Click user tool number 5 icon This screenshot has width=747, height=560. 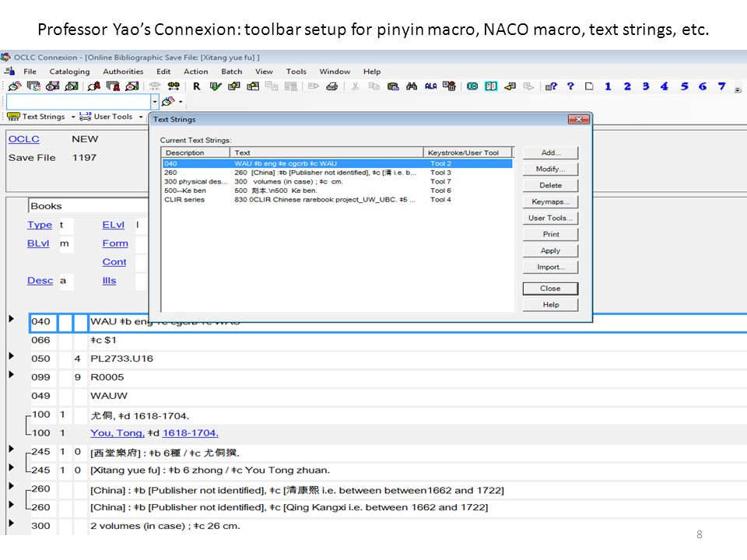coord(684,86)
